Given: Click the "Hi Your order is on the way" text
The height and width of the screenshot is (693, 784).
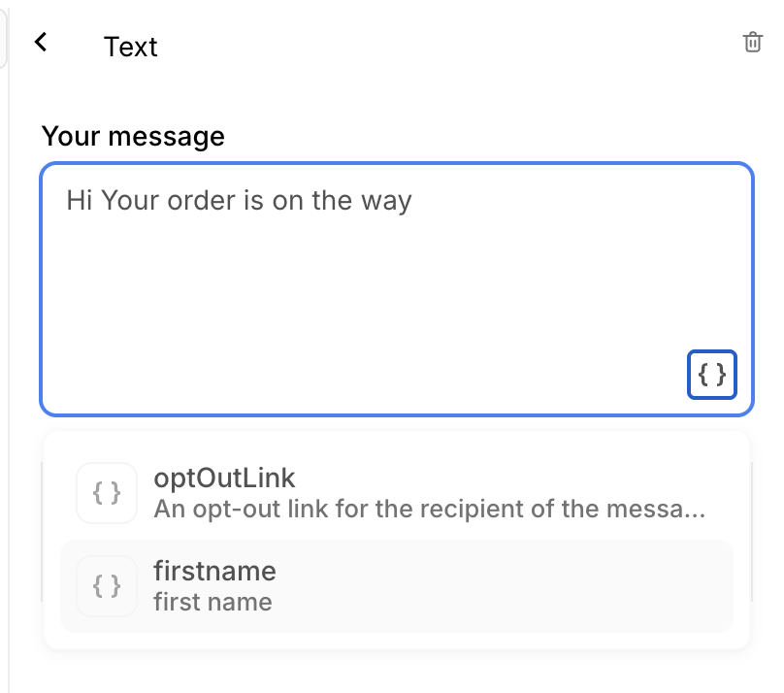Looking at the screenshot, I should [240, 201].
